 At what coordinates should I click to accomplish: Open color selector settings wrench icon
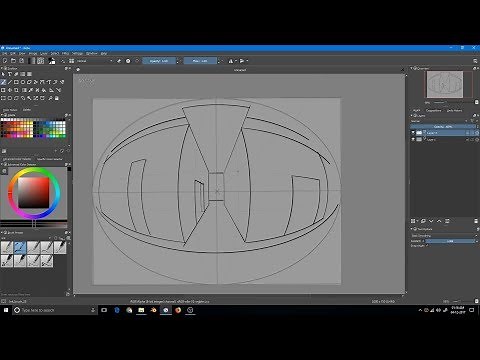(x=4, y=171)
